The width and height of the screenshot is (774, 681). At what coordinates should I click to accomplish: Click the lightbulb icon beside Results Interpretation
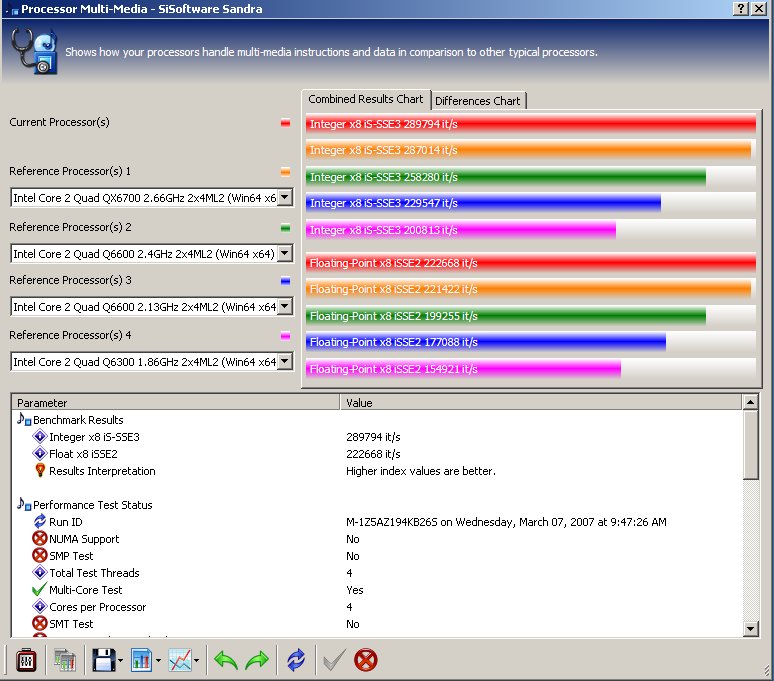pyautogui.click(x=40, y=470)
